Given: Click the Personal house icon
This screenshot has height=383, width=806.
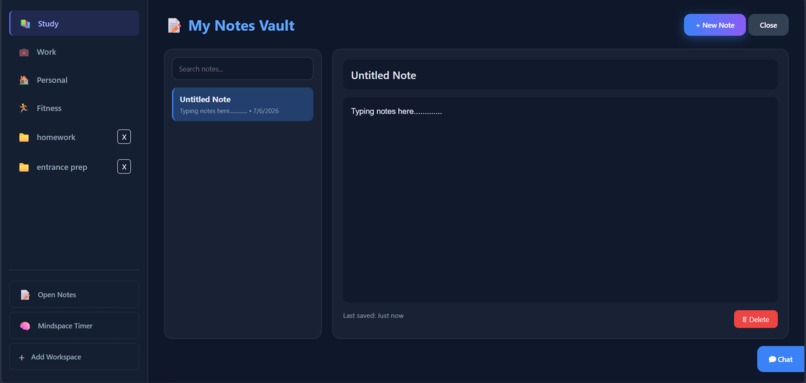Looking at the screenshot, I should click(x=24, y=80).
